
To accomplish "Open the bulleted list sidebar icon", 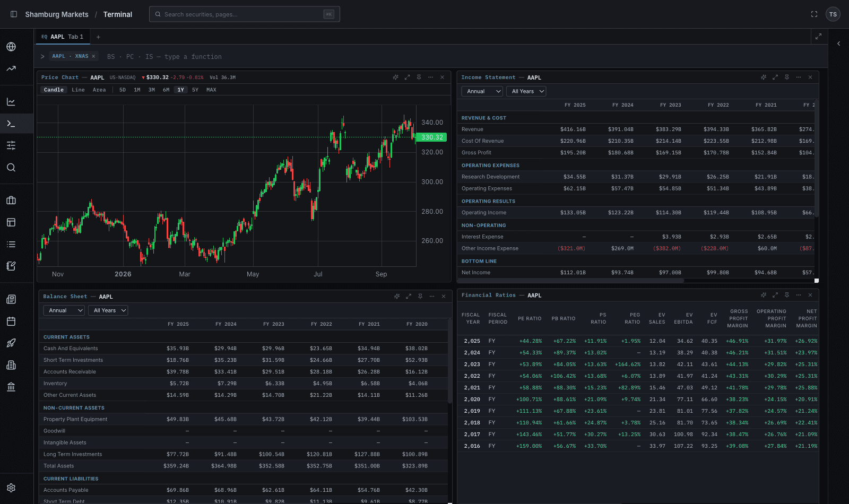I will pyautogui.click(x=11, y=245).
